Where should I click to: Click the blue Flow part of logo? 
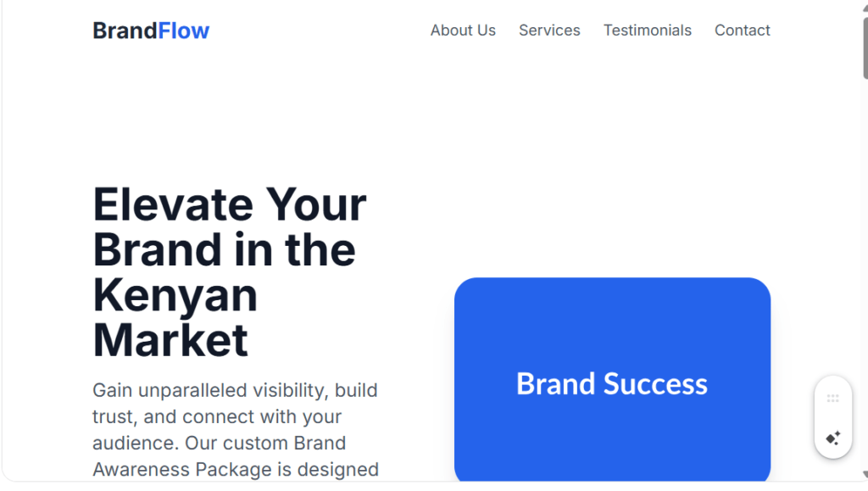coord(184,31)
